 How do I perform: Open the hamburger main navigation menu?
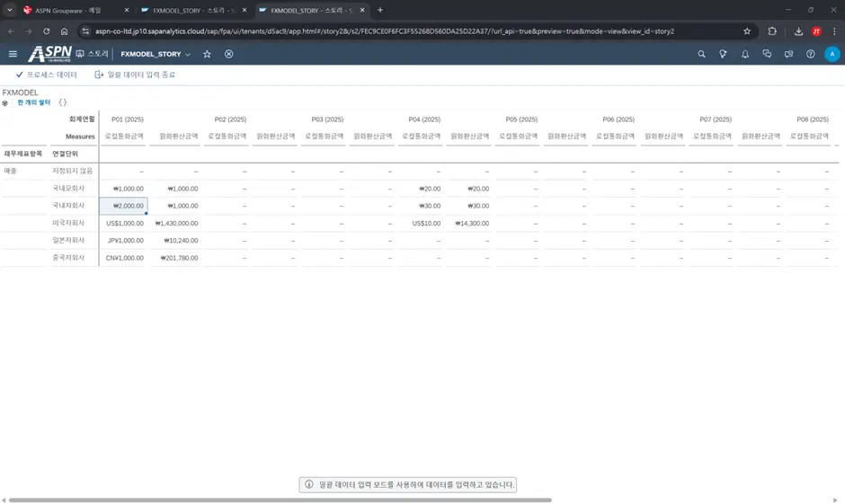coord(13,54)
